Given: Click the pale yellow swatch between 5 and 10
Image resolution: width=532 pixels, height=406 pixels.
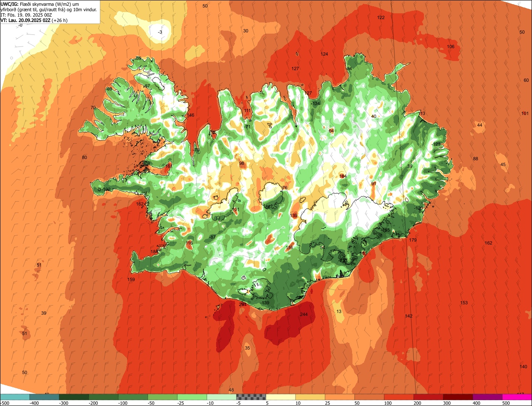Looking at the screenshot, I should (x=281, y=397).
